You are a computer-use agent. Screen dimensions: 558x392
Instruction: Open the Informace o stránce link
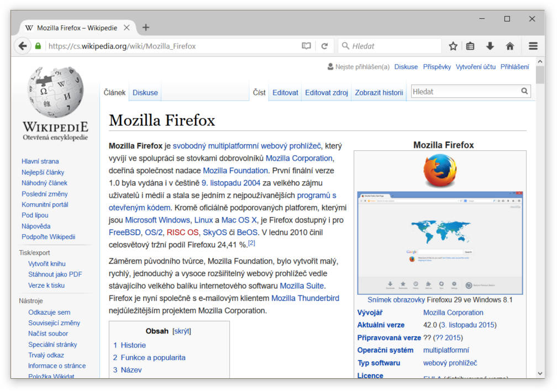point(57,365)
